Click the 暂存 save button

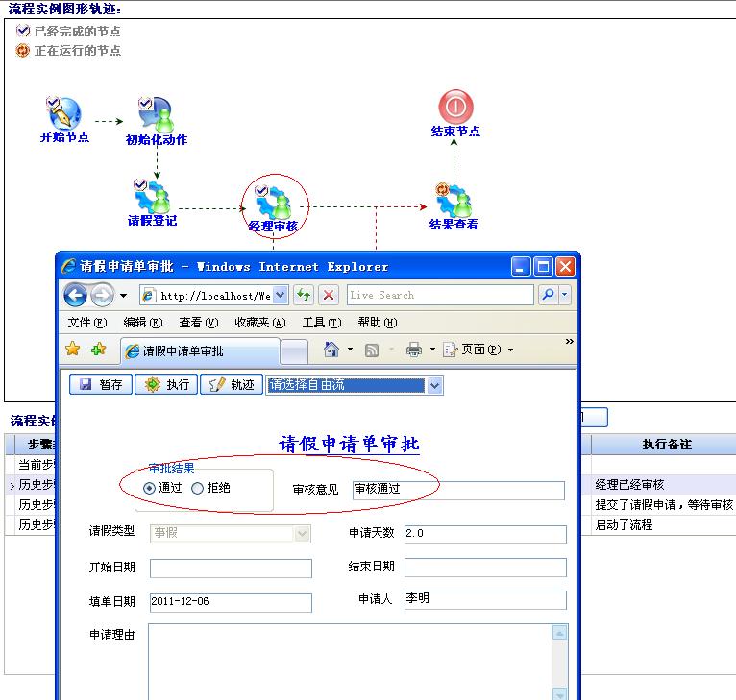pyautogui.click(x=101, y=385)
